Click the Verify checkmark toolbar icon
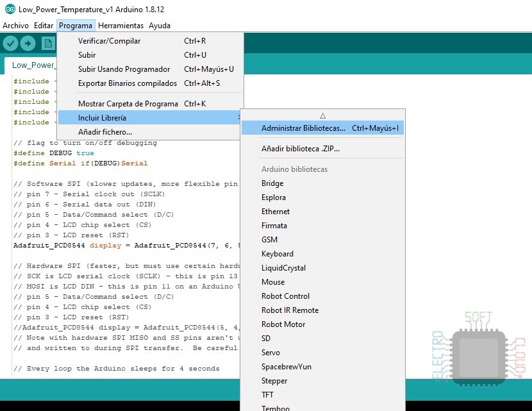 pyautogui.click(x=10, y=44)
